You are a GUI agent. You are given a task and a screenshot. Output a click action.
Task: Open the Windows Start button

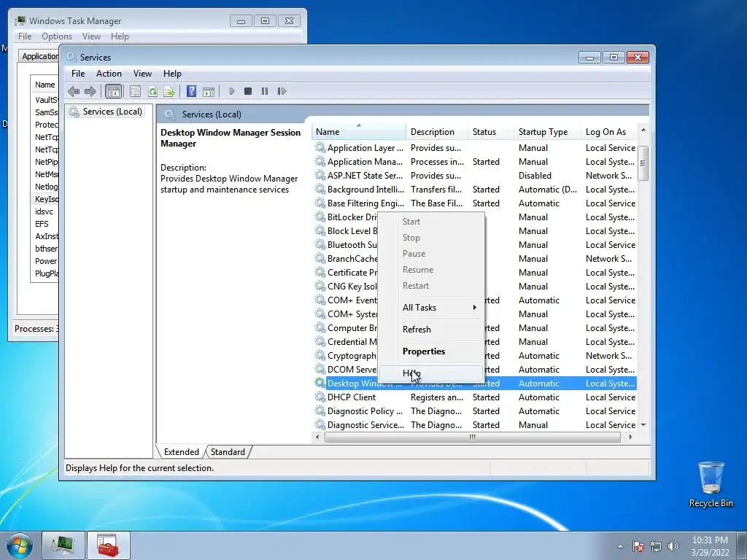20,545
